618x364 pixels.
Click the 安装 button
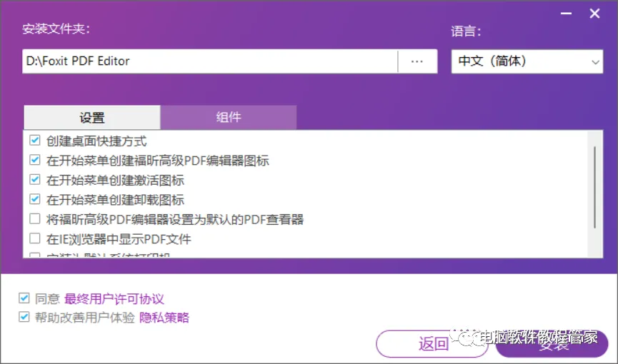[x=552, y=343]
